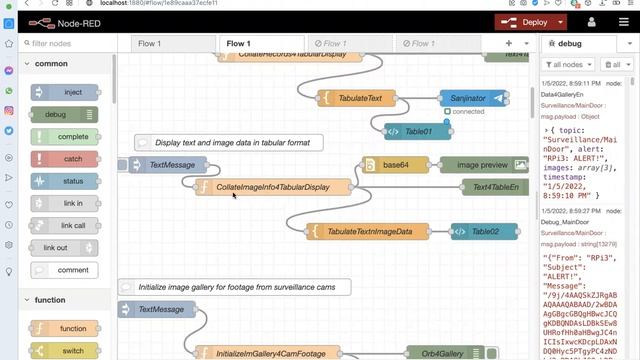Open the Deploy options dropdown arrow

[560, 22]
